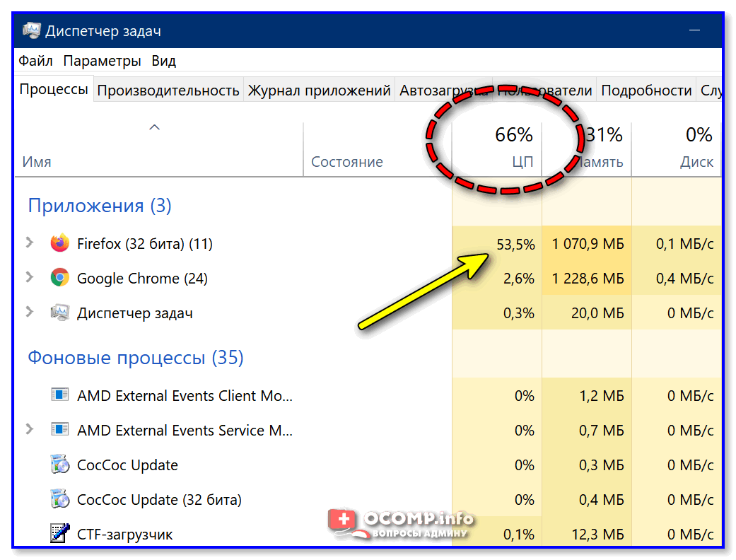Click the Google Chrome icon

pyautogui.click(x=60, y=279)
